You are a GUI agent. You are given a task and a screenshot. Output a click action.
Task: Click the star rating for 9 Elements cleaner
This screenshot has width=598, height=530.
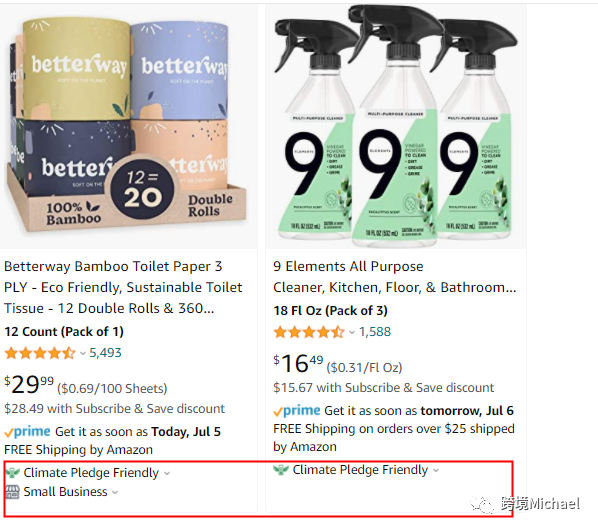click(x=309, y=332)
